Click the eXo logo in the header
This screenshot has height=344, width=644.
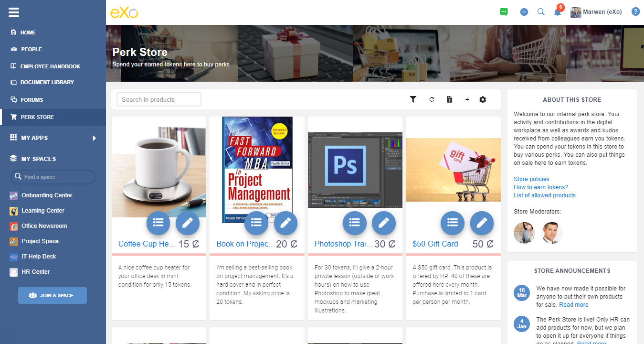(124, 12)
